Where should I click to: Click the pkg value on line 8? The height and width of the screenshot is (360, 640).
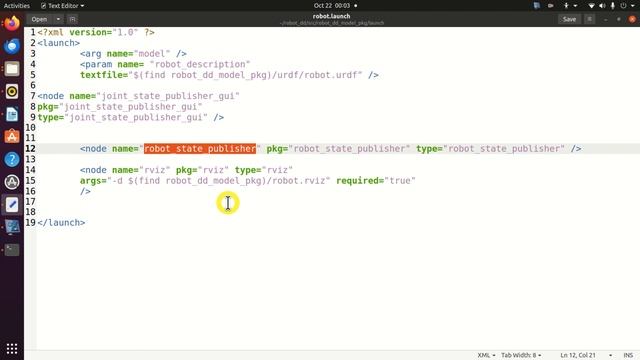tap(131, 107)
